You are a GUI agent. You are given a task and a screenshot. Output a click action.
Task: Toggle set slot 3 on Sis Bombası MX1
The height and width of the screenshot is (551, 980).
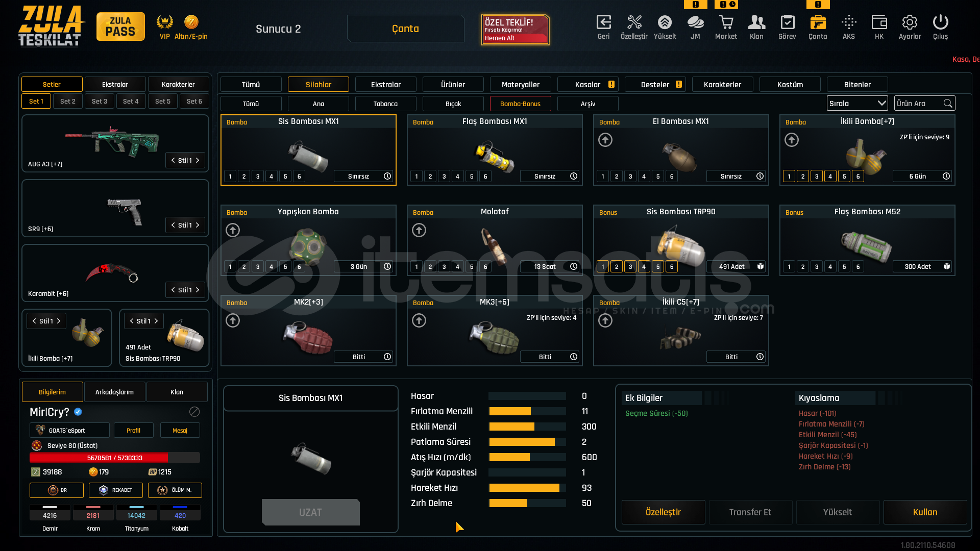(258, 177)
